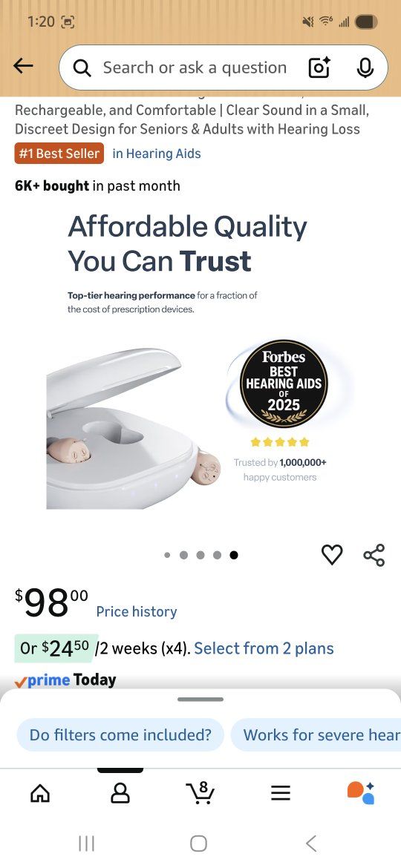Viewport: 401px width, 868px height.
Task: Open the account profile icon
Action: (120, 794)
